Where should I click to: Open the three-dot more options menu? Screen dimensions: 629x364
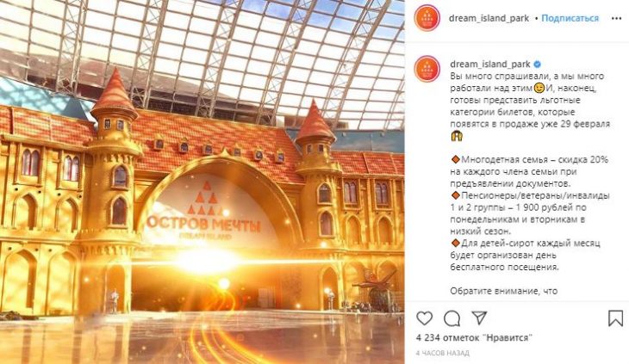[x=616, y=18]
